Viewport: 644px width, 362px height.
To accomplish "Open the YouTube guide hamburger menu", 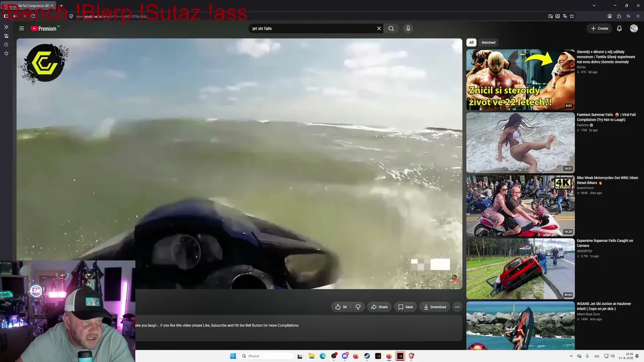I will 22,29.
